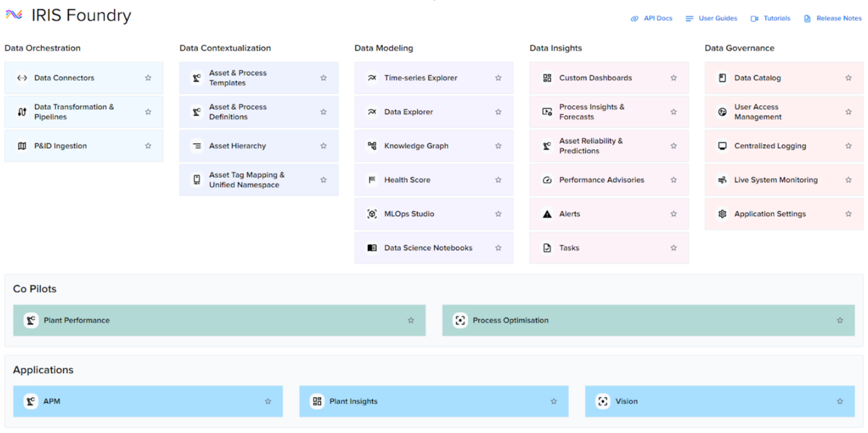Open the User Guides page
Image resolution: width=868 pixels, height=433 pixels.
pyautogui.click(x=717, y=18)
